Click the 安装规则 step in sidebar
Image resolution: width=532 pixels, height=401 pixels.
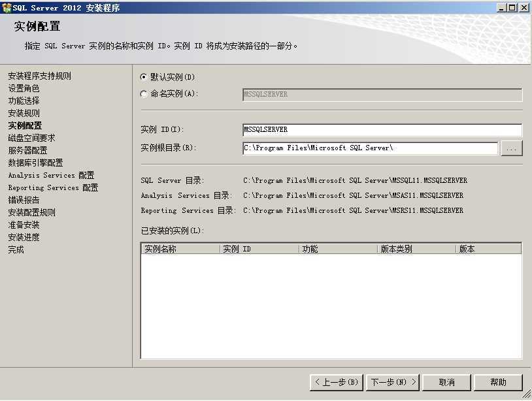click(24, 113)
